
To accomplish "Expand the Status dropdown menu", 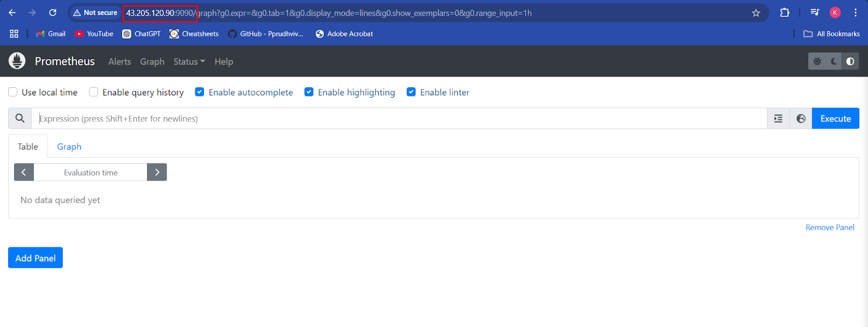I will pos(189,61).
